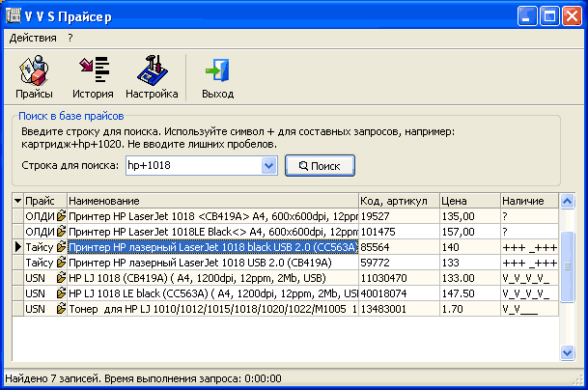Image resolution: width=588 pixels, height=390 pixels.
Task: Click the row icon of Тонер USN entry
Action: [x=62, y=308]
